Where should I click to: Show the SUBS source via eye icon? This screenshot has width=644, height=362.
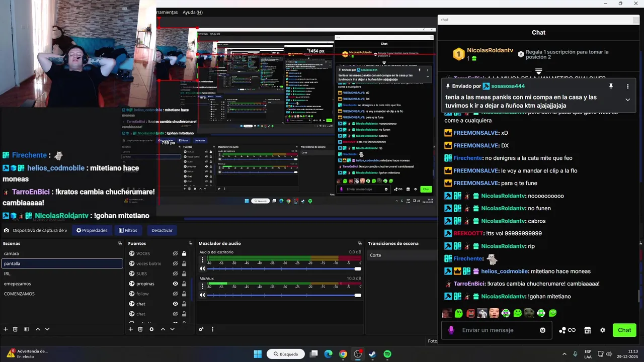click(175, 274)
